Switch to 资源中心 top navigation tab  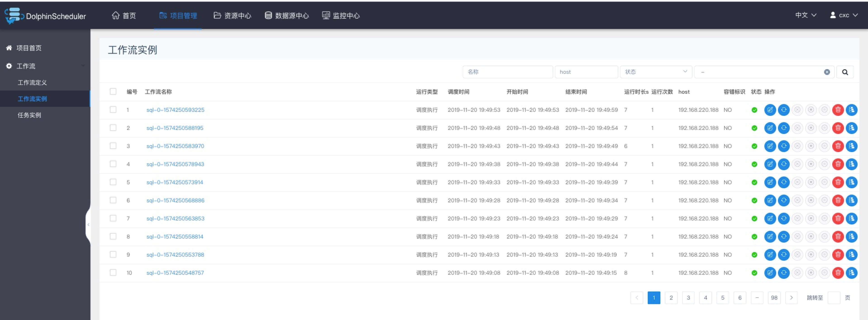pyautogui.click(x=232, y=16)
